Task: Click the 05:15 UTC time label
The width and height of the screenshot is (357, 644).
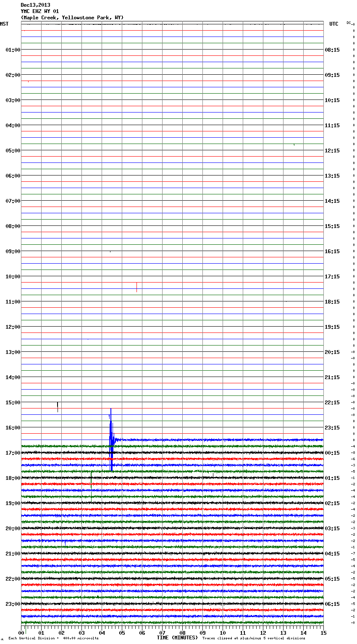Action: click(332, 579)
